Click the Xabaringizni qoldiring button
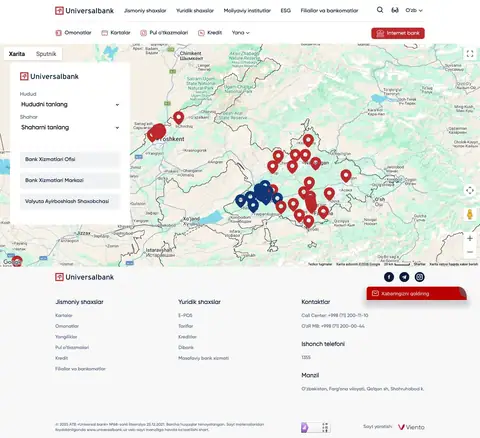Viewport: 480px width, 438px height. [417, 294]
